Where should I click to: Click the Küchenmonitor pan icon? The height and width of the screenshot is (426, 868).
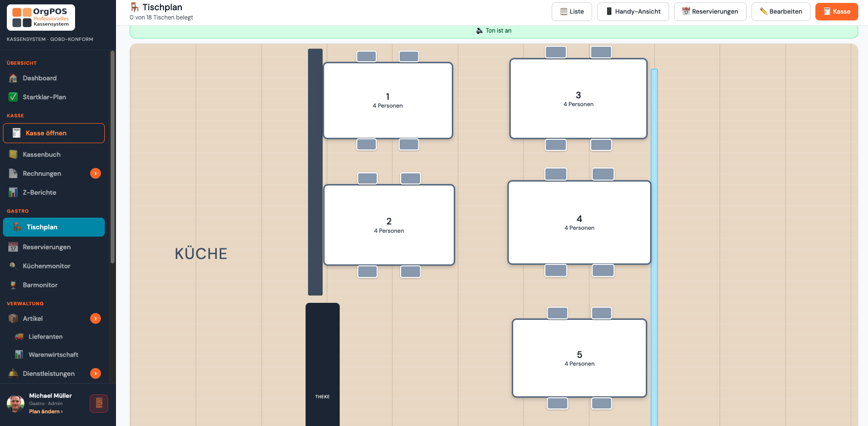pyautogui.click(x=13, y=266)
